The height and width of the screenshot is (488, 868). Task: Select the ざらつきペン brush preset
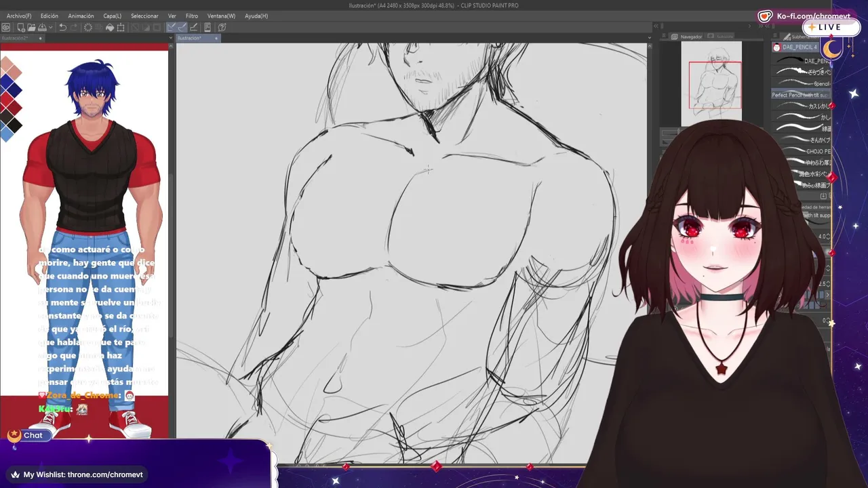click(802, 71)
